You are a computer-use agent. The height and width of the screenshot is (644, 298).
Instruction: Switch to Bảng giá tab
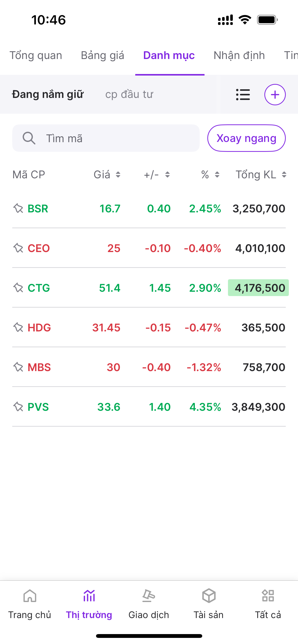(x=102, y=55)
